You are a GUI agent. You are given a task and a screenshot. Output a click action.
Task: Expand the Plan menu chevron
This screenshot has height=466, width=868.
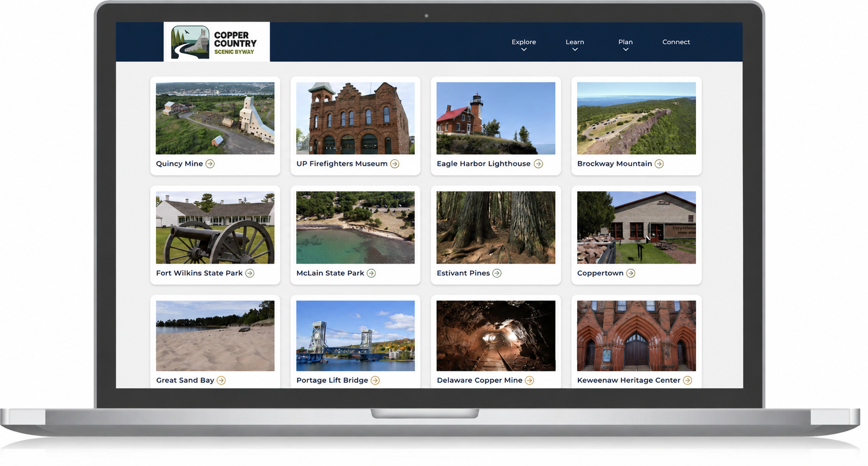click(626, 50)
